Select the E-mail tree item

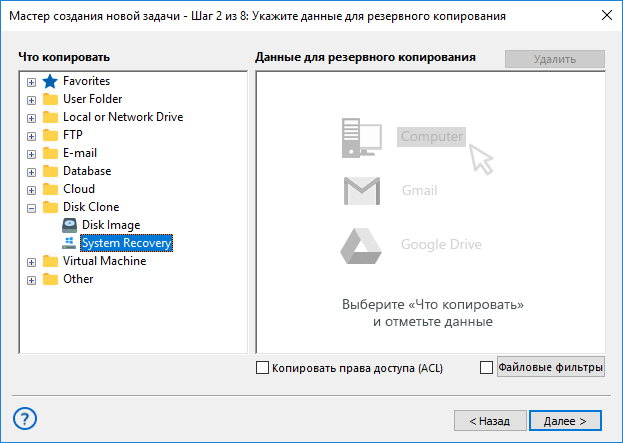[x=80, y=153]
